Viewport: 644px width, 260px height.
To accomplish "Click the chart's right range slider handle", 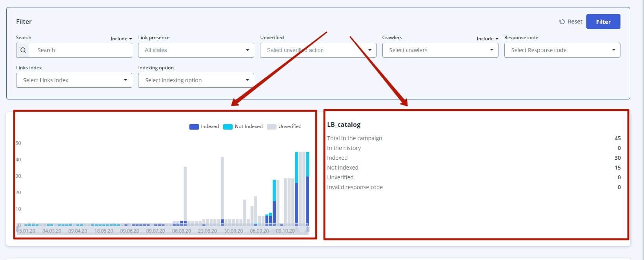I will tap(308, 229).
